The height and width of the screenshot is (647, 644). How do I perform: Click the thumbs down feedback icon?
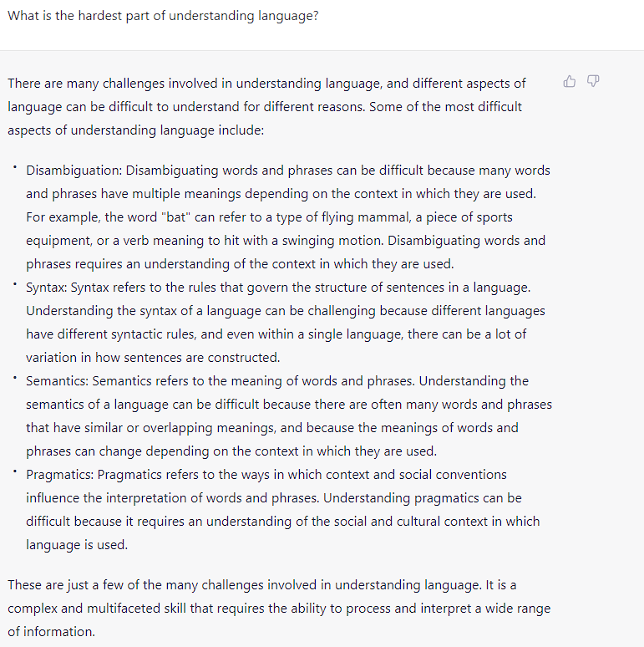tap(593, 82)
